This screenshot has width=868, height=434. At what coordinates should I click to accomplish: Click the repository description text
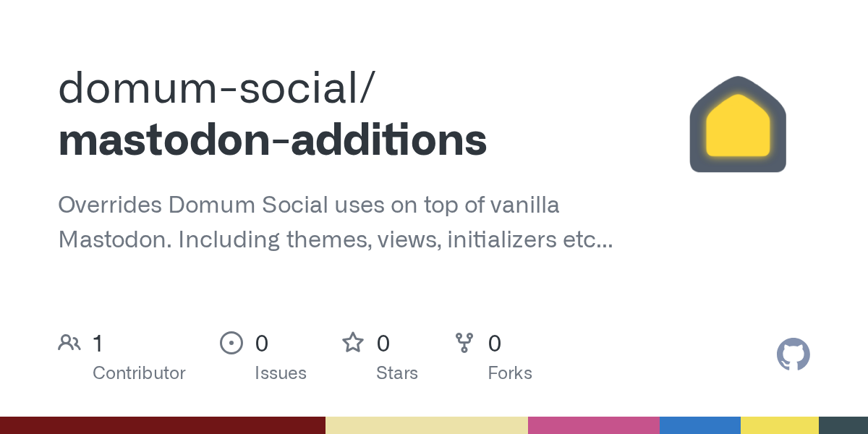[x=335, y=222]
